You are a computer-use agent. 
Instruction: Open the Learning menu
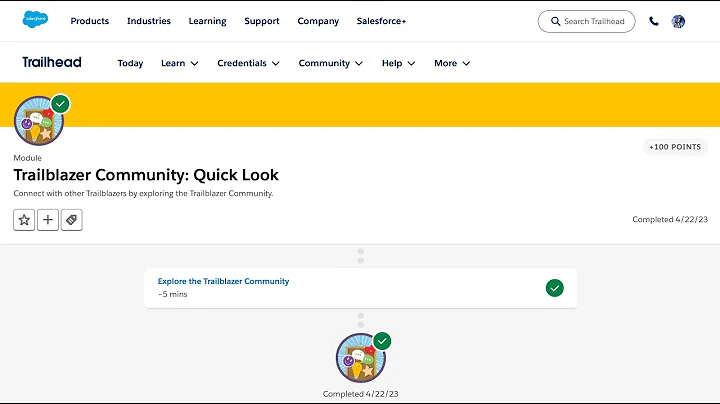pyautogui.click(x=208, y=21)
